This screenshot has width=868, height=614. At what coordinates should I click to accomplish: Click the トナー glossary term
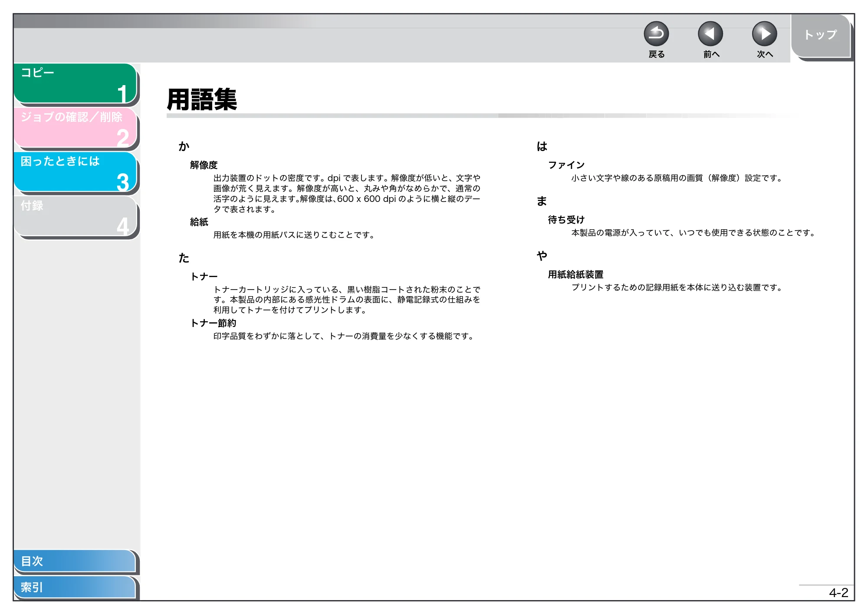coord(204,277)
